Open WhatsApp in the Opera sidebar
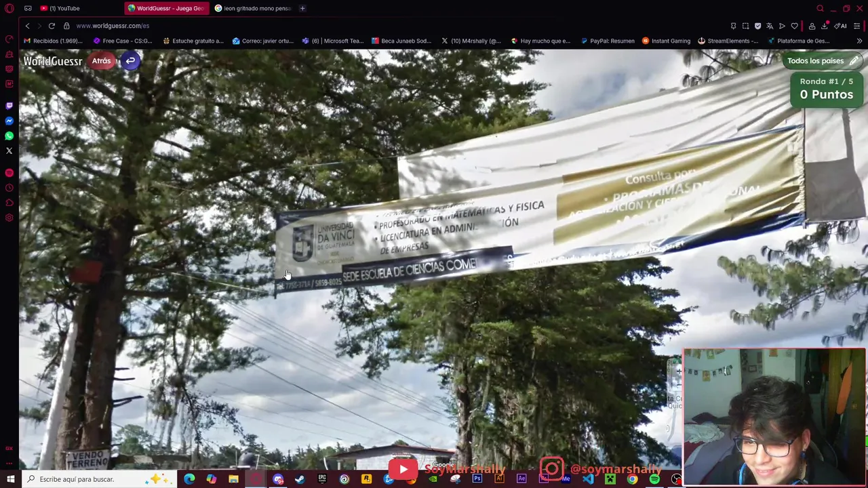 click(x=9, y=136)
